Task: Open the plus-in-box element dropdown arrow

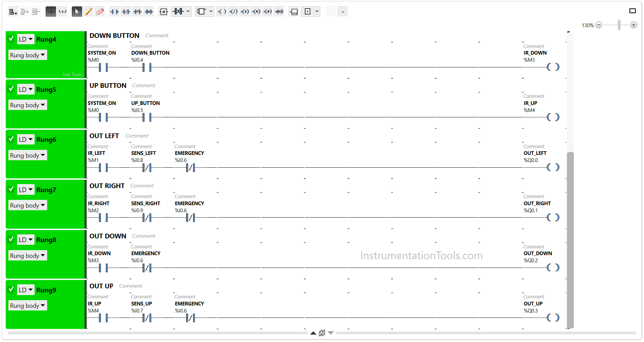Action: pos(317,12)
